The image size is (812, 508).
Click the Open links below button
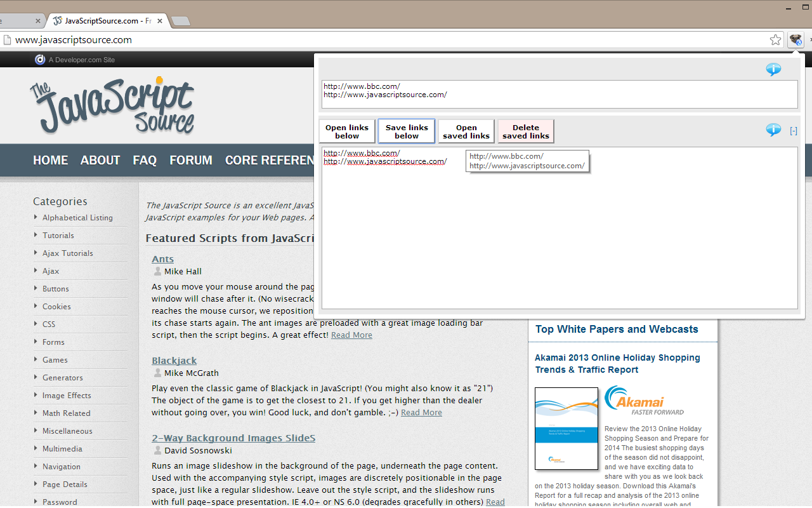pyautogui.click(x=347, y=131)
